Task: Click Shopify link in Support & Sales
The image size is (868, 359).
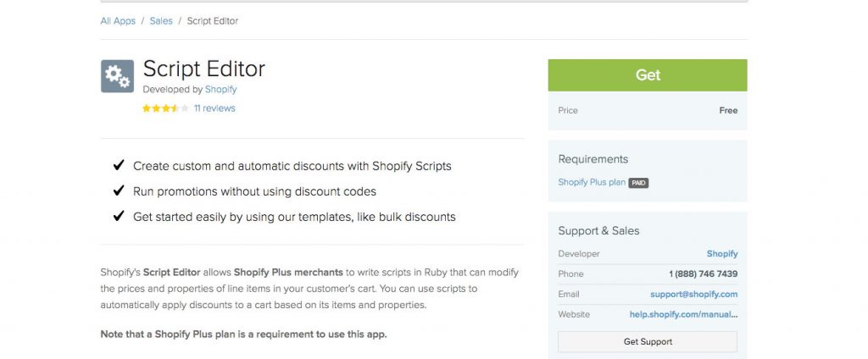Action: coord(722,254)
